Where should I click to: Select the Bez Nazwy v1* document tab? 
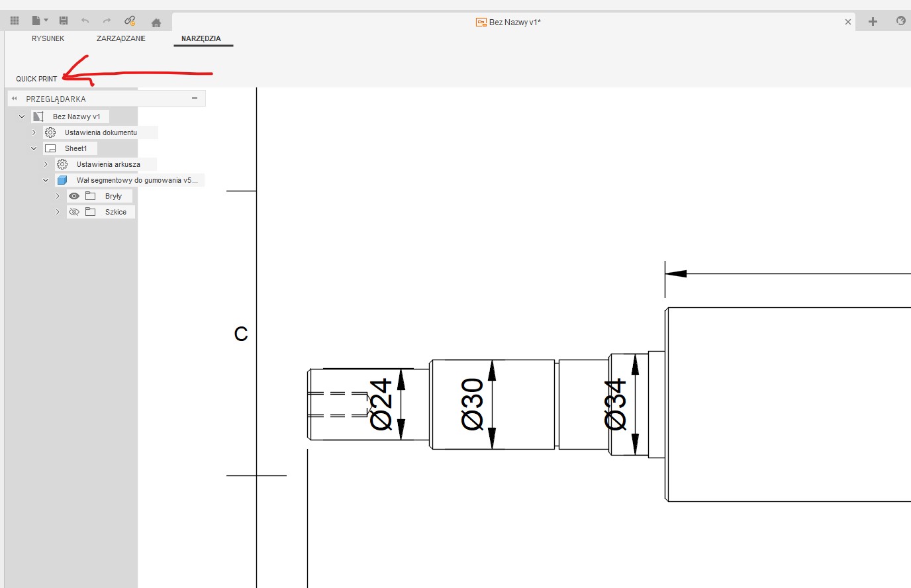(x=508, y=22)
